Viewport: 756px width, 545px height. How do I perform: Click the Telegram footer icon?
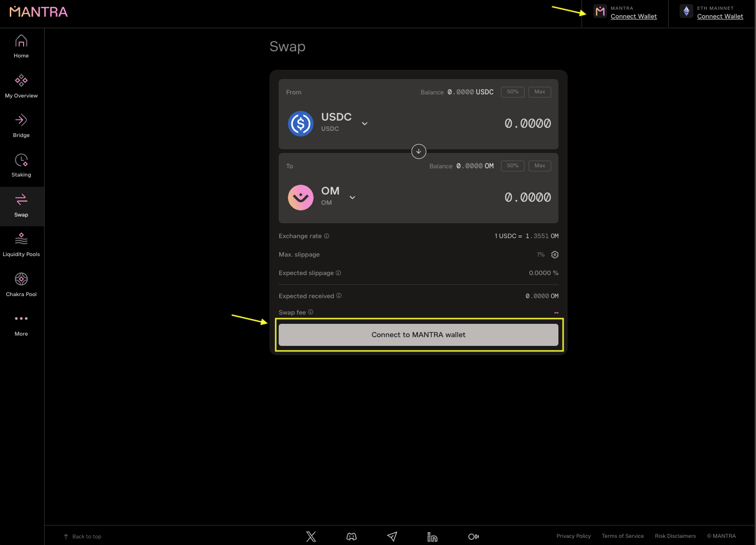pyautogui.click(x=392, y=536)
